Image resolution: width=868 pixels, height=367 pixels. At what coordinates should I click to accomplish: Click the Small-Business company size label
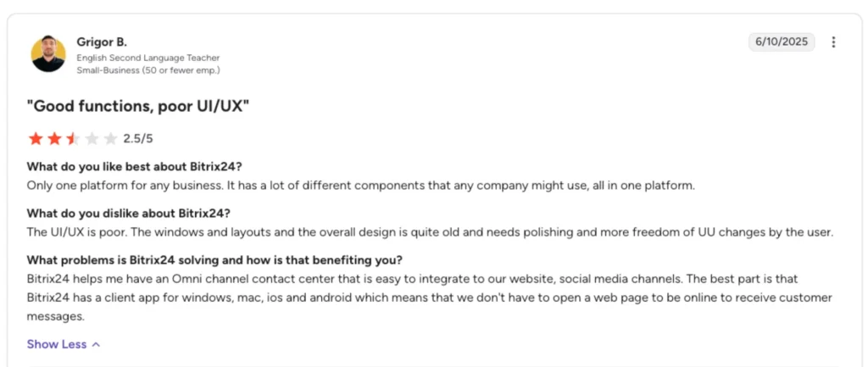click(148, 70)
